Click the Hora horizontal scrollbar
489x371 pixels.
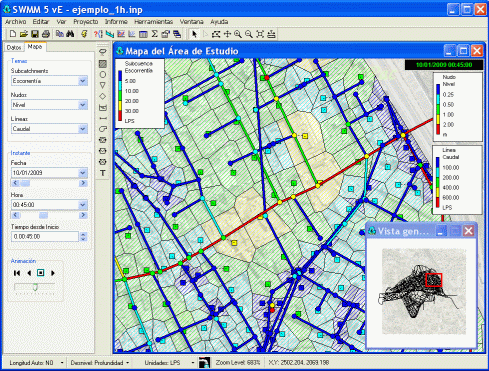(49, 215)
